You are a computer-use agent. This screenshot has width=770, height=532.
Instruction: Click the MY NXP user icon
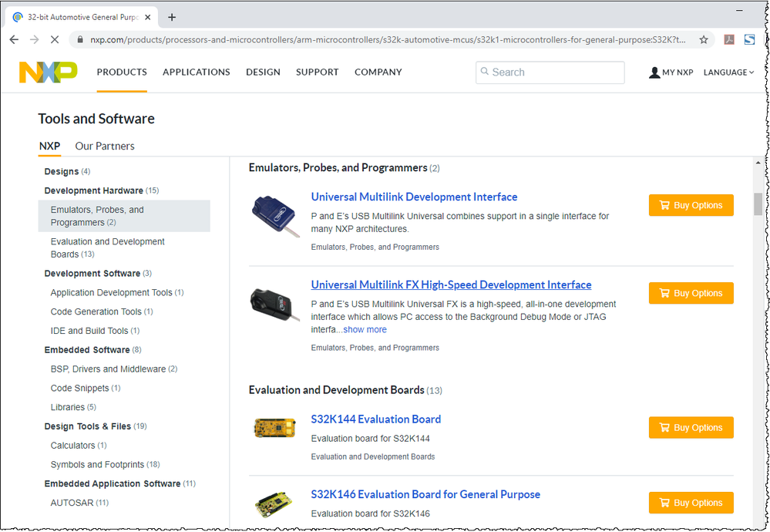(x=654, y=72)
